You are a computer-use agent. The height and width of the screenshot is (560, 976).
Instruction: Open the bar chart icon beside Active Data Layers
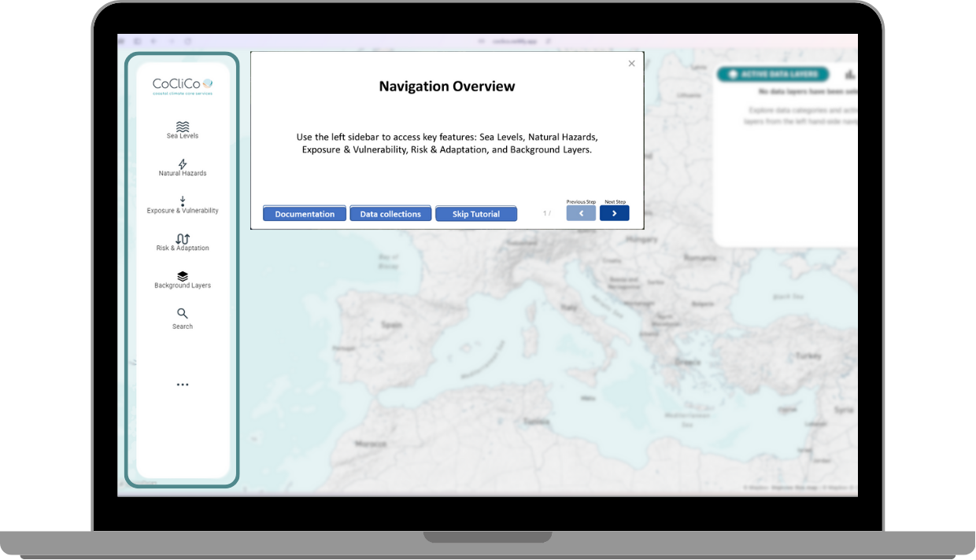click(850, 75)
